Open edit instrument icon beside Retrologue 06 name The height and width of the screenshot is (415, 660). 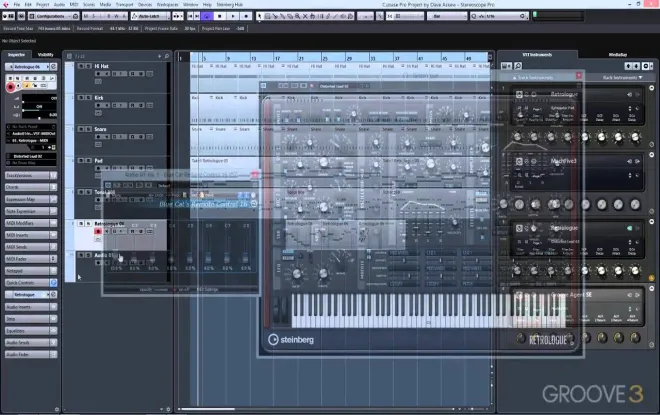click(x=53, y=67)
